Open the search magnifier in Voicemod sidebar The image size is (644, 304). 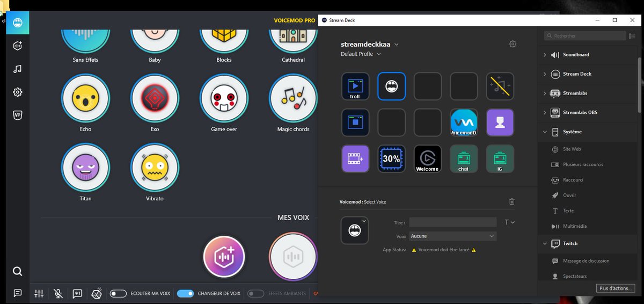point(18,271)
